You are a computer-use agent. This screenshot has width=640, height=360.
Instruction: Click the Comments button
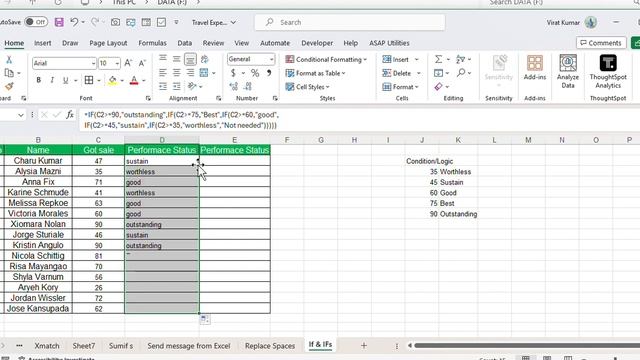coord(601,43)
